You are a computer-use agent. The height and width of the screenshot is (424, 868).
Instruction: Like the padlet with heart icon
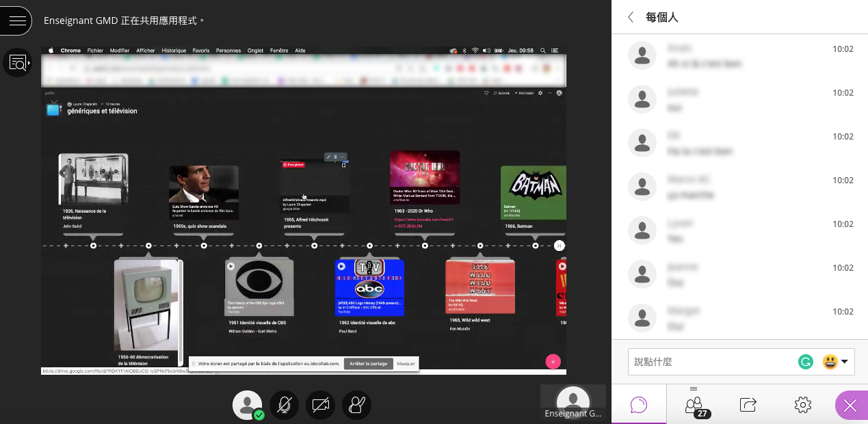pyautogui.click(x=486, y=92)
